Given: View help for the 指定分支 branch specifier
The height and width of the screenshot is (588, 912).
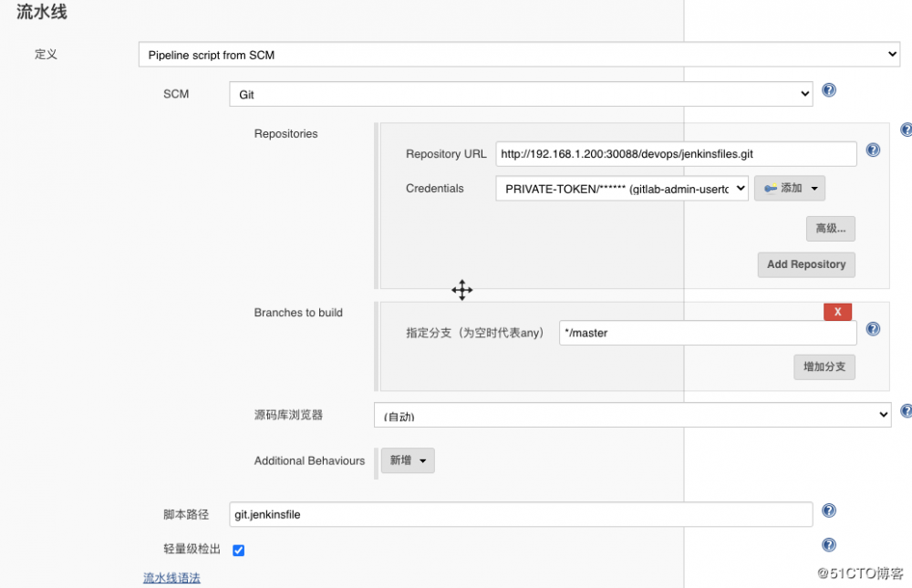Looking at the screenshot, I should coord(873,330).
